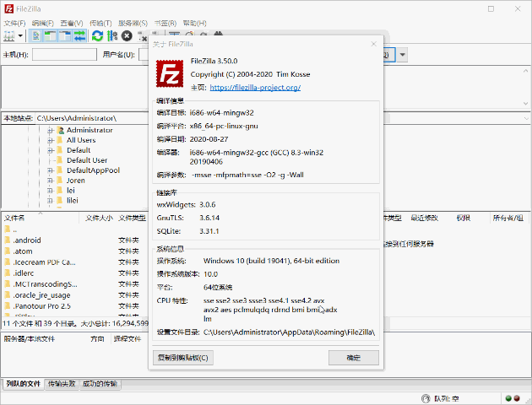Viewport: 532px width, 405px height.
Task: Open the 服务器(S) menu
Action: coord(133,23)
